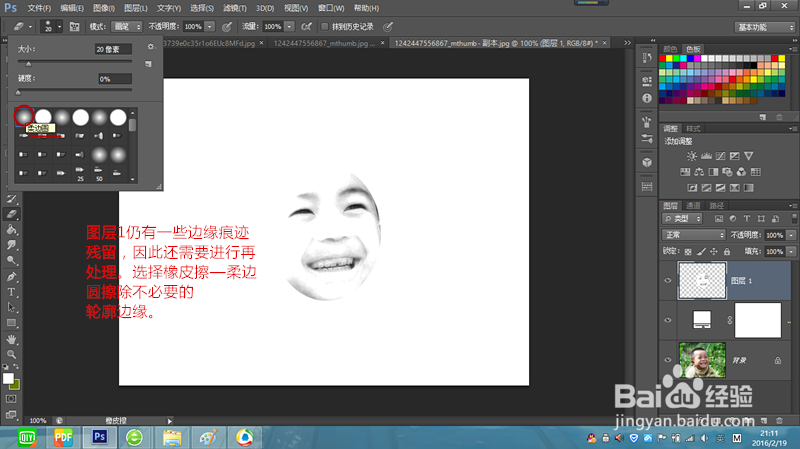Adjust the brush hardness slider handle
Viewport: 800px width, 449px height.
coord(18,93)
